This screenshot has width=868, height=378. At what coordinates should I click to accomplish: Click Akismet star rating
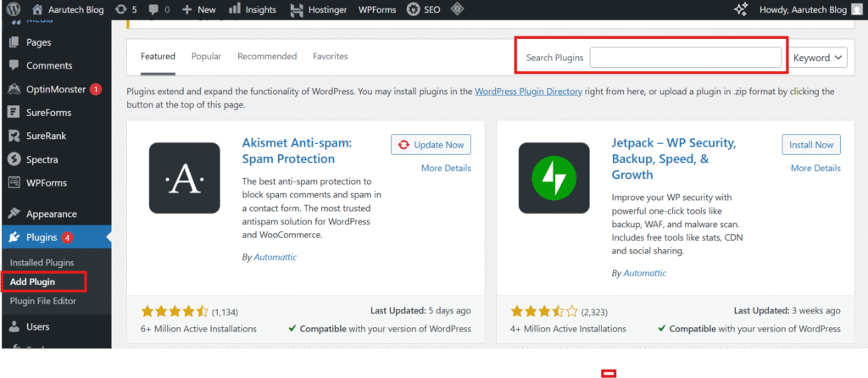[x=175, y=311]
